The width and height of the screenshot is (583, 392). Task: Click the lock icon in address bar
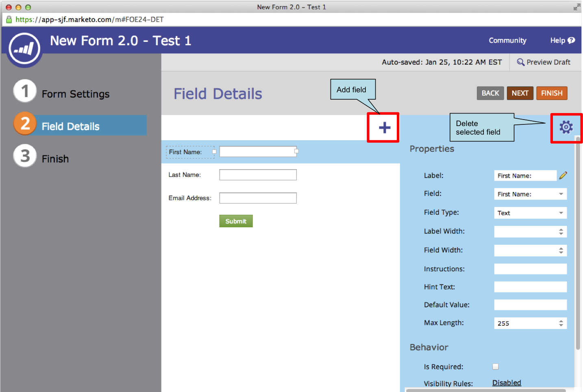coord(9,19)
